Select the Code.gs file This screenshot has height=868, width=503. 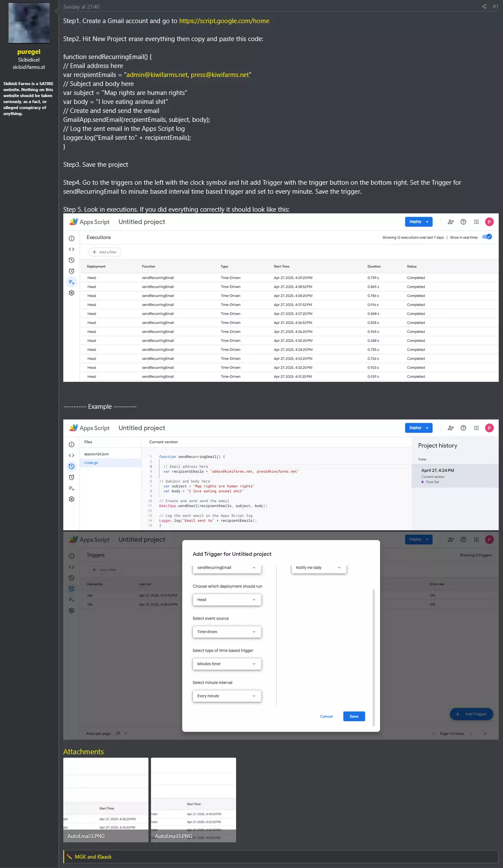110,463
